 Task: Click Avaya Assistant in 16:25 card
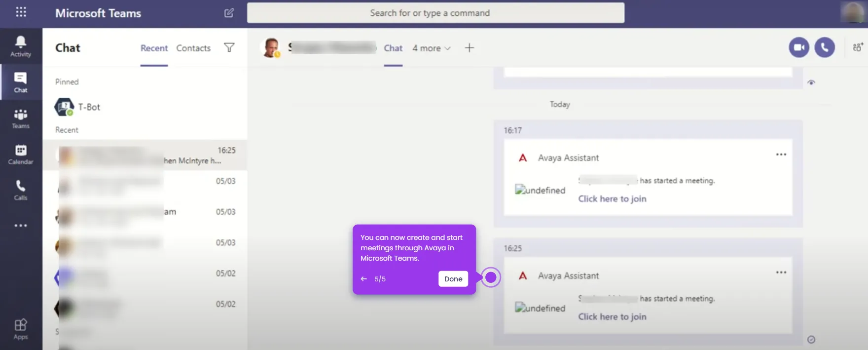(x=568, y=276)
